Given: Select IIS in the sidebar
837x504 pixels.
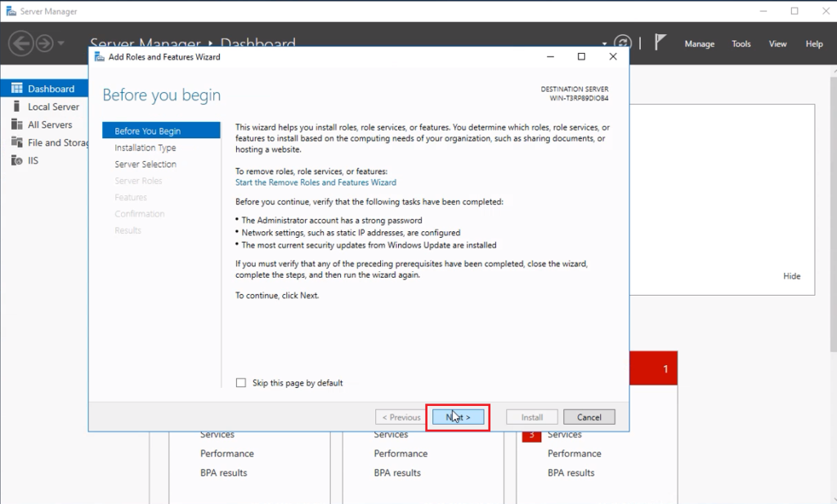Looking at the screenshot, I should [33, 160].
